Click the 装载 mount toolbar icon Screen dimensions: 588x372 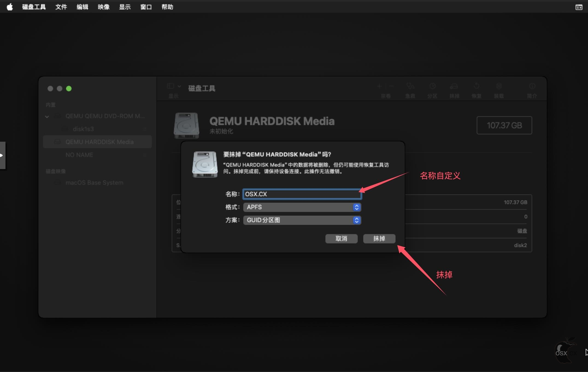pyautogui.click(x=499, y=86)
